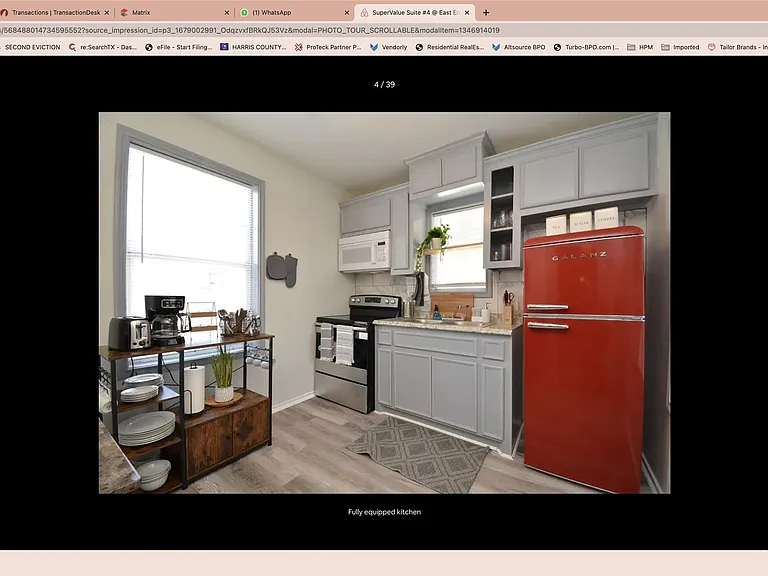The image size is (768, 576).
Task: Select the SuperValue Suite #4 tab
Action: pyautogui.click(x=414, y=13)
